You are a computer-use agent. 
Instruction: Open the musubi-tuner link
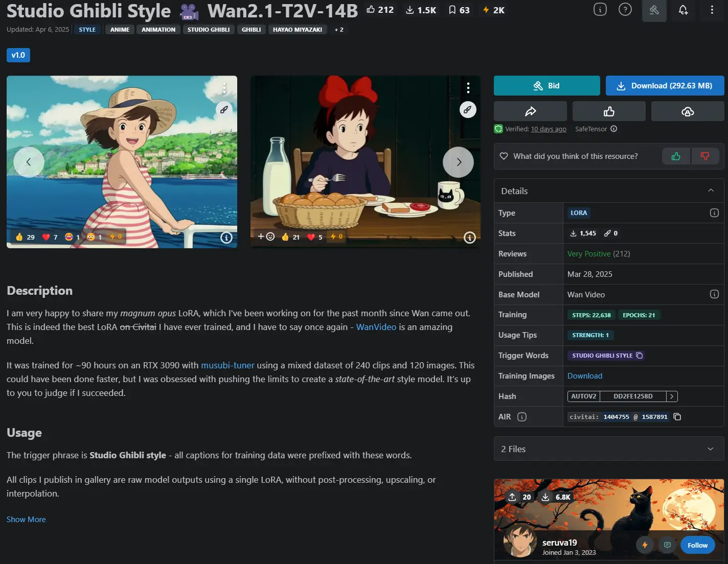(x=227, y=365)
